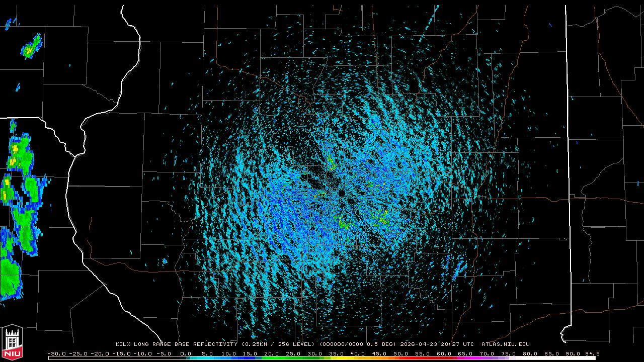Select the 65.0 label on reflectivity scale

click(466, 353)
